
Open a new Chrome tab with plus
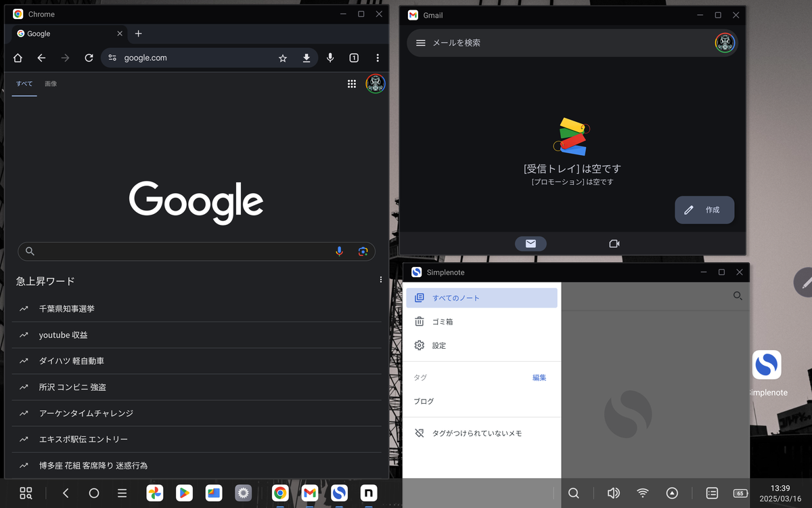point(138,33)
